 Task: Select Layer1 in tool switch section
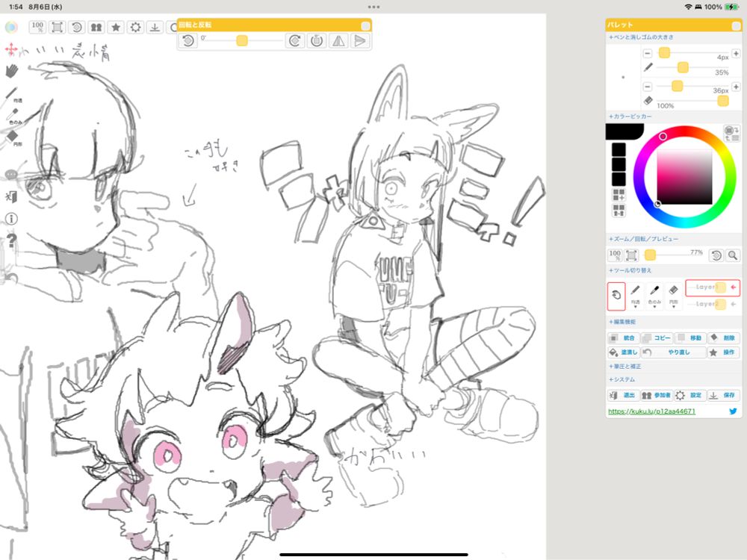click(712, 287)
